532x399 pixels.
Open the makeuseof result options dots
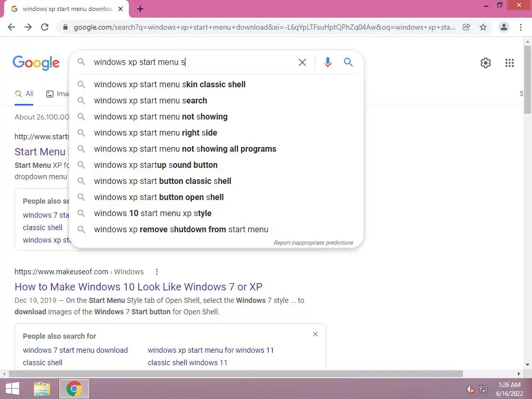pos(156,272)
